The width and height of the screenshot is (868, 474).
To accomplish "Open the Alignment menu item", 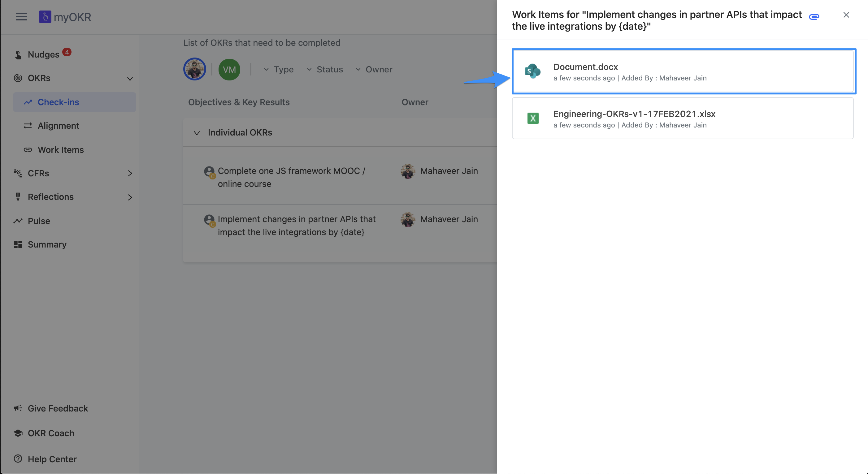I will pos(58,126).
